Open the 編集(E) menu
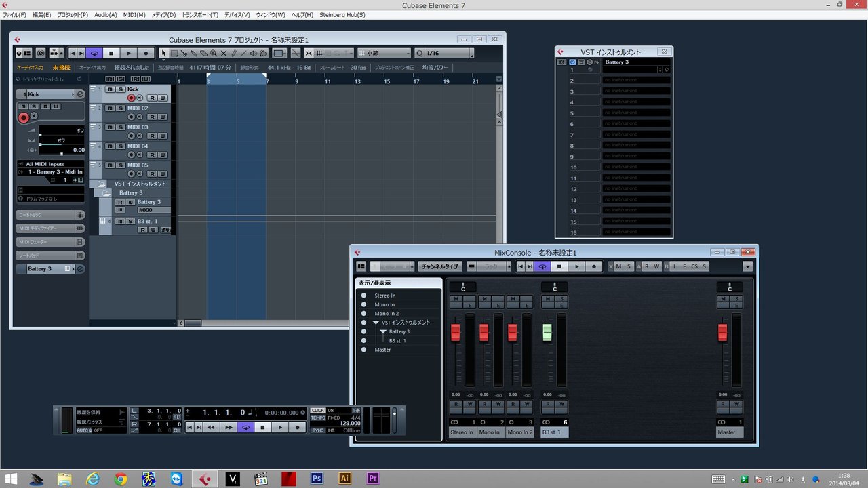Viewport: 868px width, 488px height. point(41,14)
